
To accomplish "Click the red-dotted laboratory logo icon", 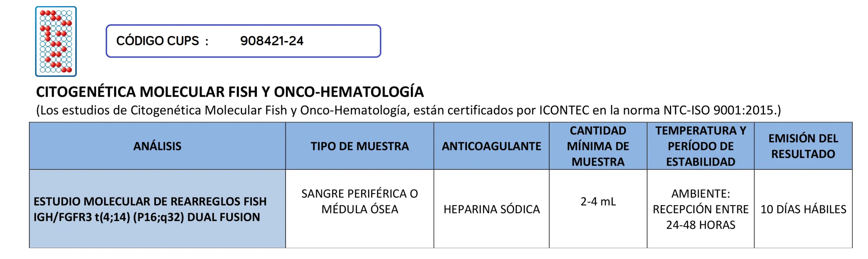I will click(x=56, y=41).
